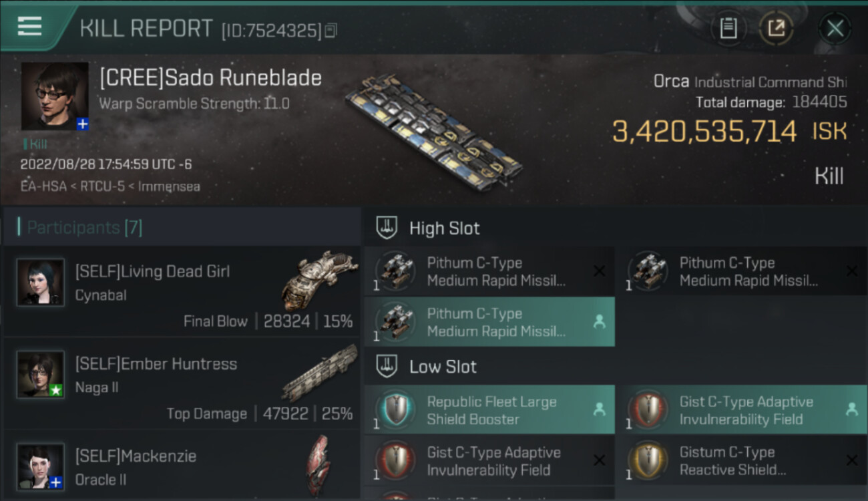Collapse the Low Slot section
Viewport: 868px width, 501px height.
387,366
